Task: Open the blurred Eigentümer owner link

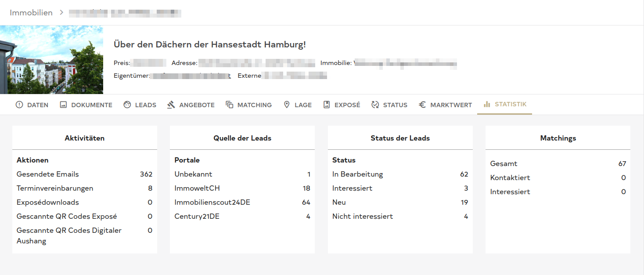Action: click(190, 76)
